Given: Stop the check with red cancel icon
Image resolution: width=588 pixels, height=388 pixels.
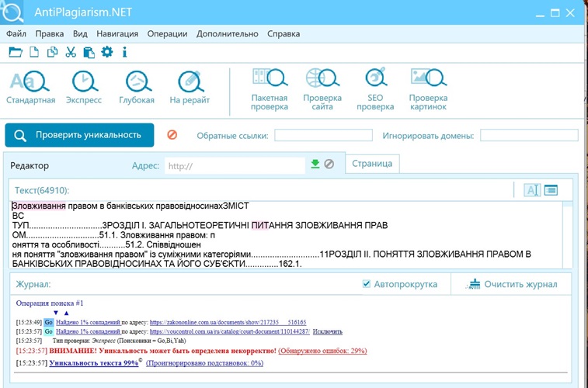Looking at the screenshot, I should point(172,135).
